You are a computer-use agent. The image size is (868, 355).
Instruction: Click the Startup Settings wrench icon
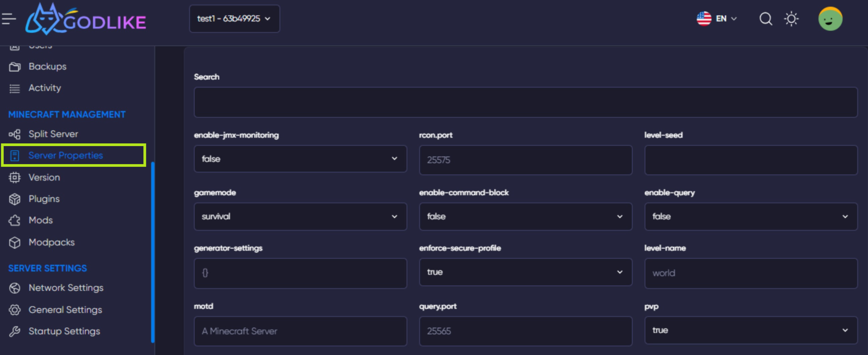coord(15,331)
